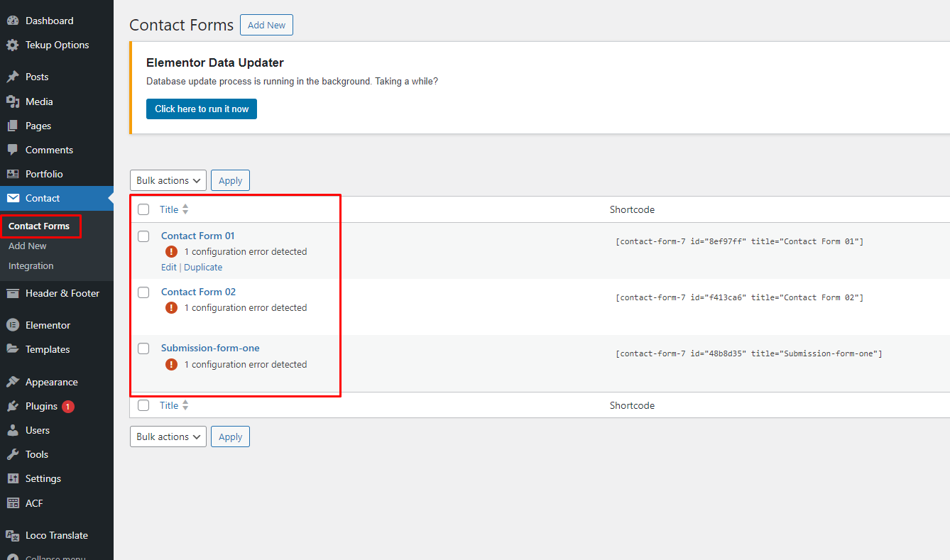The image size is (950, 560).
Task: Click the Portfolio sidebar icon
Action: click(13, 174)
